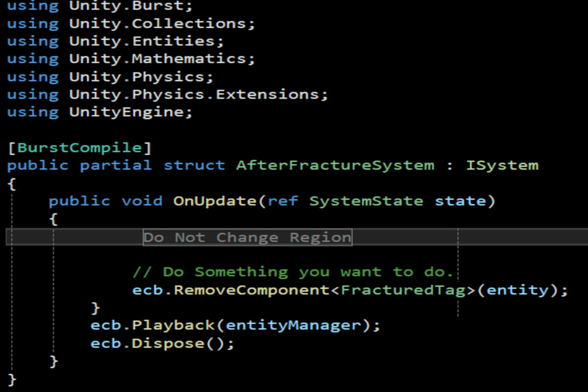The image size is (588, 392).
Task: Click the 'using Unity.Entities;' line
Action: [116, 41]
